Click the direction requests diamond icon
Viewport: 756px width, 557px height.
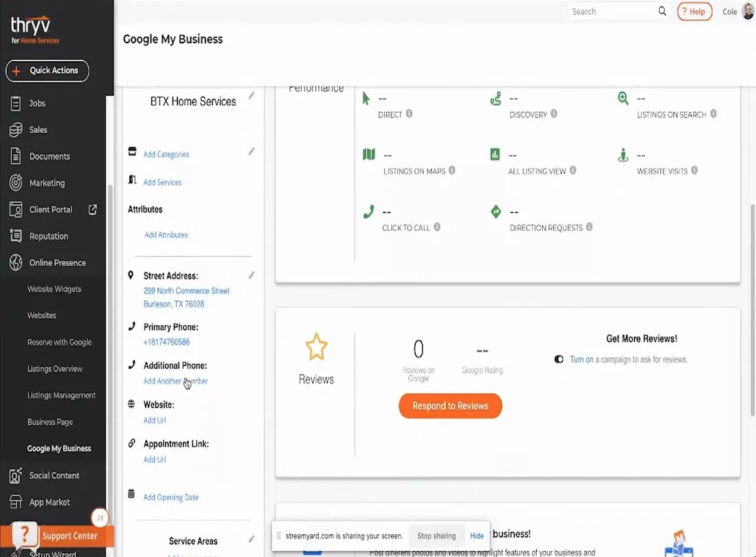tap(496, 212)
